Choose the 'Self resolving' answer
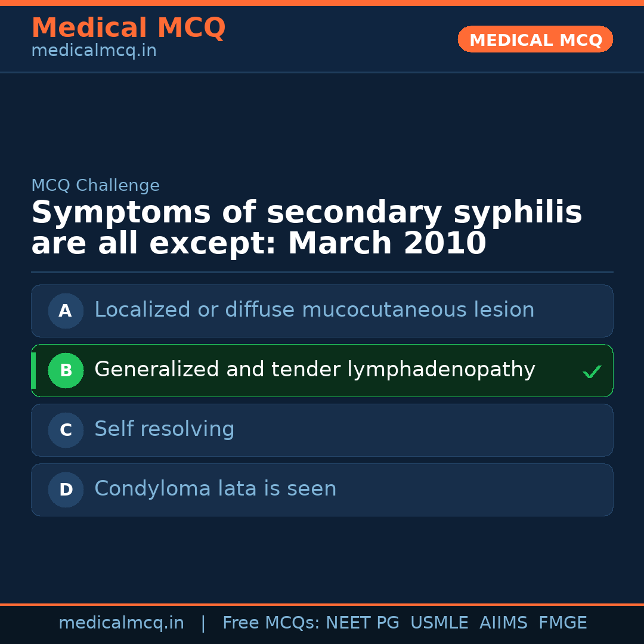 click(165, 429)
